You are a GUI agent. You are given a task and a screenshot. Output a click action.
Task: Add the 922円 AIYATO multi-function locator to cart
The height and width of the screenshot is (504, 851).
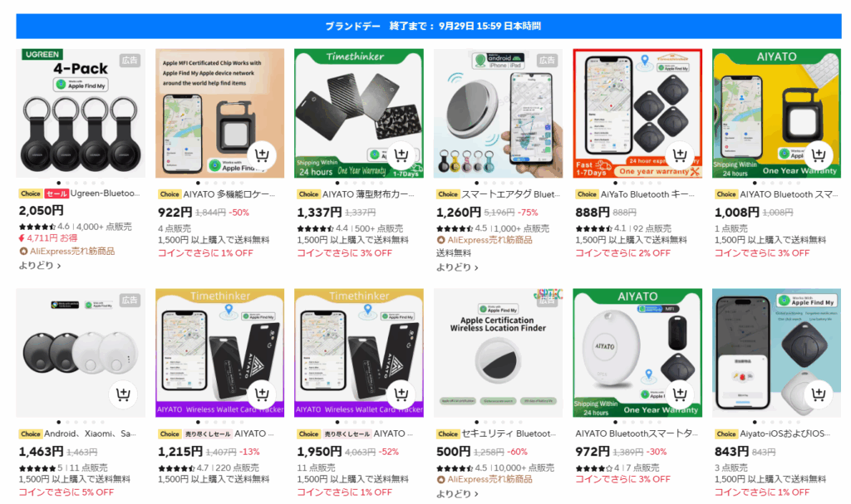[x=262, y=155]
